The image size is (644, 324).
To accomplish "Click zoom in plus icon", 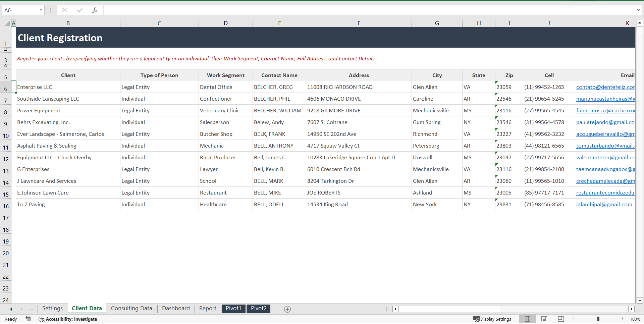I will pos(623,319).
